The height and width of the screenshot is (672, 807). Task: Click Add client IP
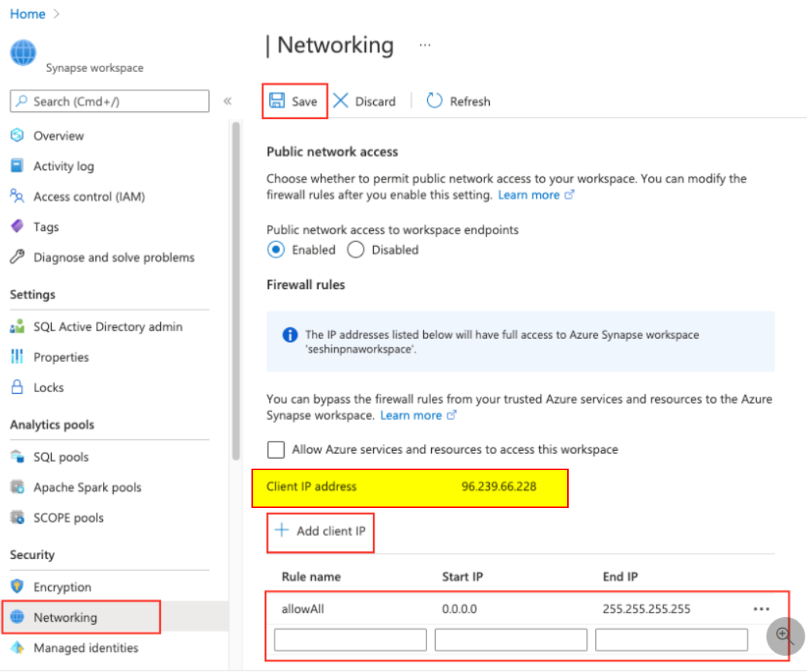pyautogui.click(x=320, y=532)
